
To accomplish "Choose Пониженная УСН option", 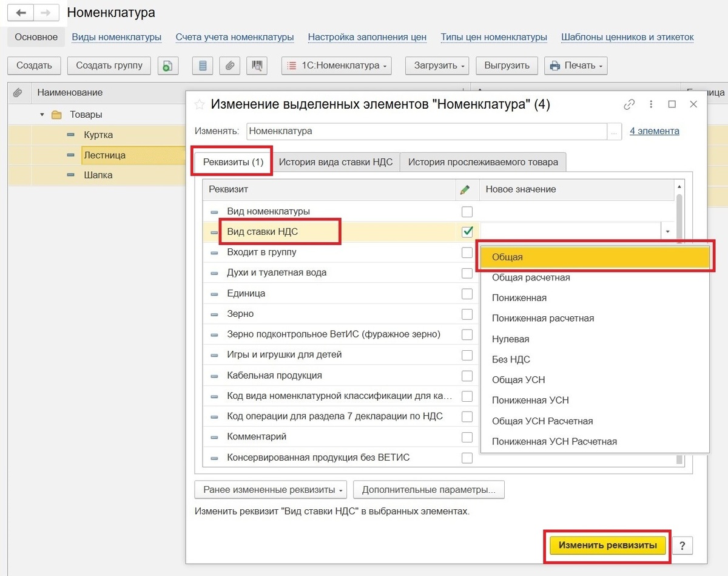I will 595,401.
